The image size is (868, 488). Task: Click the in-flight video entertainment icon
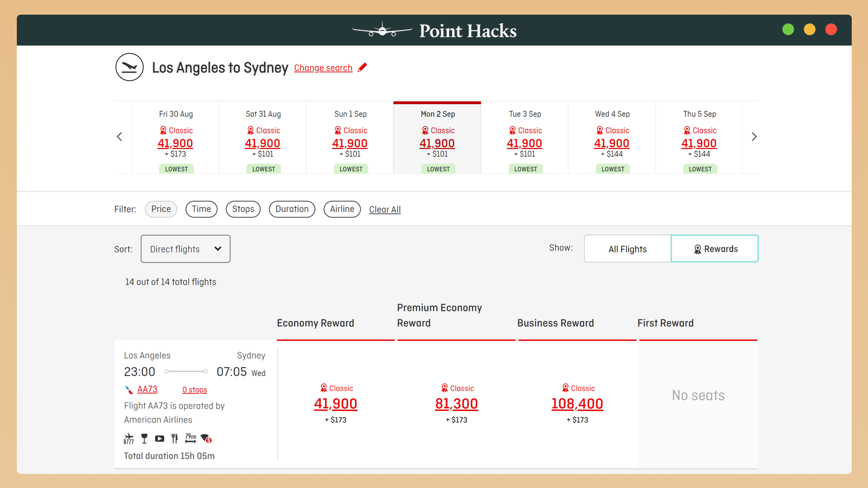point(159,439)
